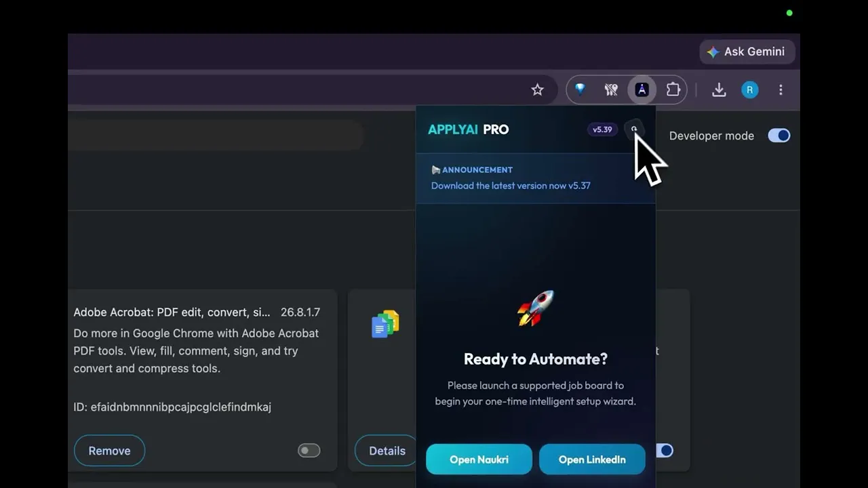This screenshot has height=488, width=868.
Task: Open Details for the Google Docs extension
Action: click(x=387, y=451)
